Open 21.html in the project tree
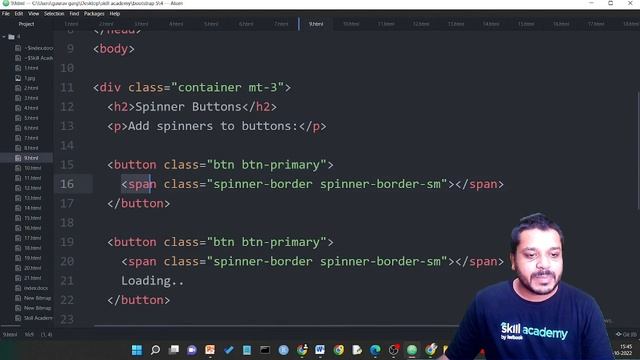This screenshot has width=640, height=360. 32,278
